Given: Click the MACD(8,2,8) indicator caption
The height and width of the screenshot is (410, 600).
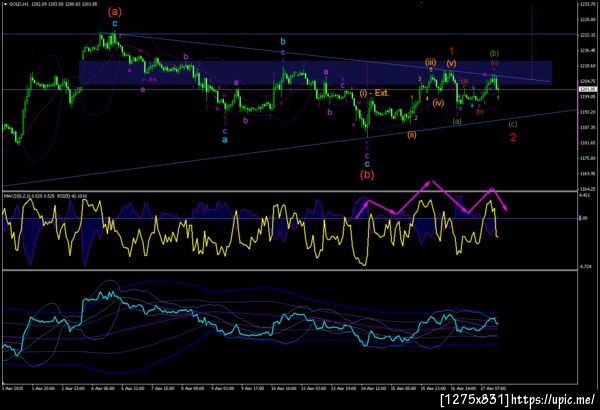Looking at the screenshot, I should tap(45, 196).
